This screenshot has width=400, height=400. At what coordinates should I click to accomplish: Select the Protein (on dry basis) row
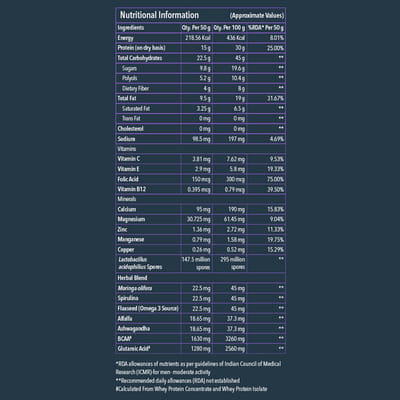click(201, 48)
